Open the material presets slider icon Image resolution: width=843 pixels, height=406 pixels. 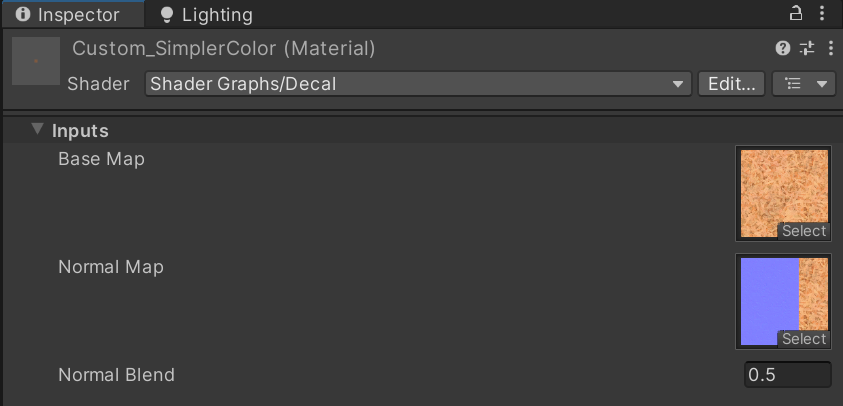click(807, 48)
